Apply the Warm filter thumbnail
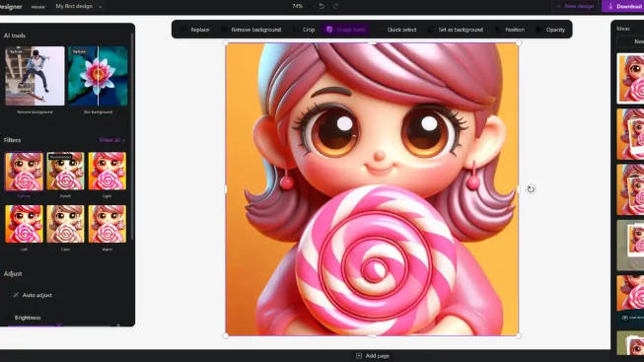644x362 pixels. (107, 224)
